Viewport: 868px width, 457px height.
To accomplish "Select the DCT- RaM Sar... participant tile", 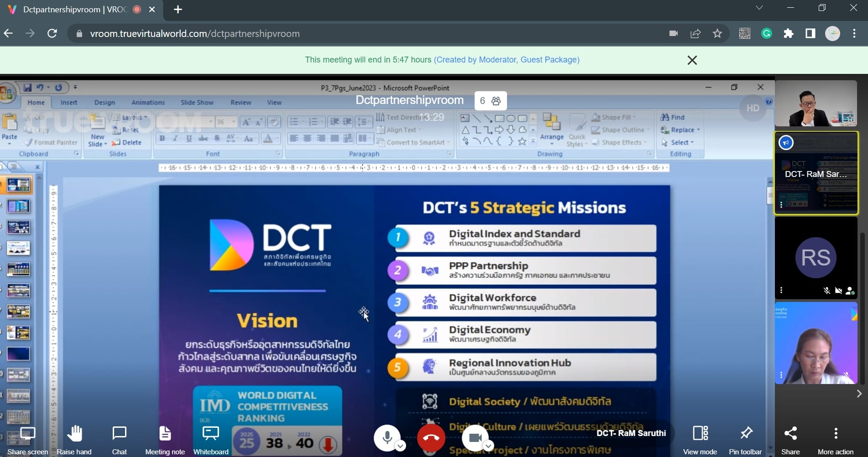I will 816,173.
